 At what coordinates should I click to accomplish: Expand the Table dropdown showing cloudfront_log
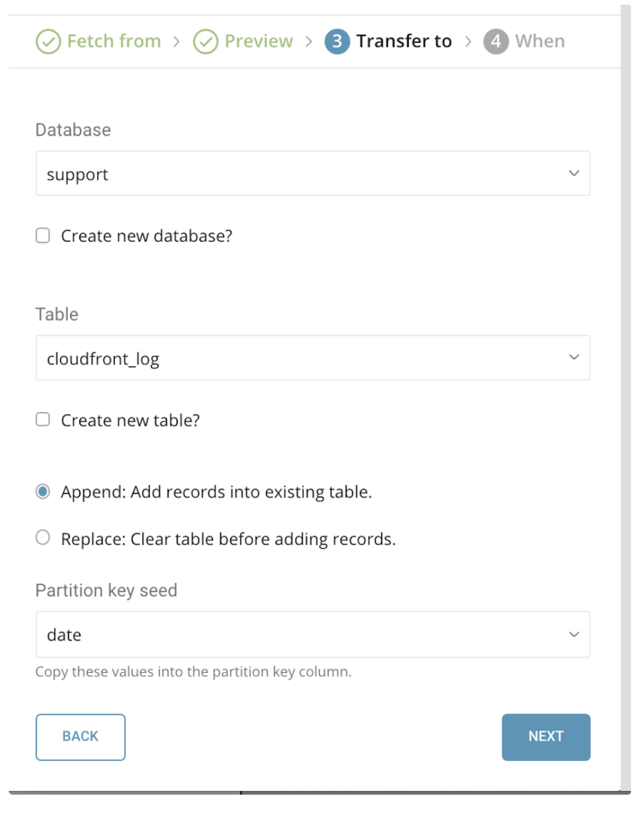click(x=313, y=358)
